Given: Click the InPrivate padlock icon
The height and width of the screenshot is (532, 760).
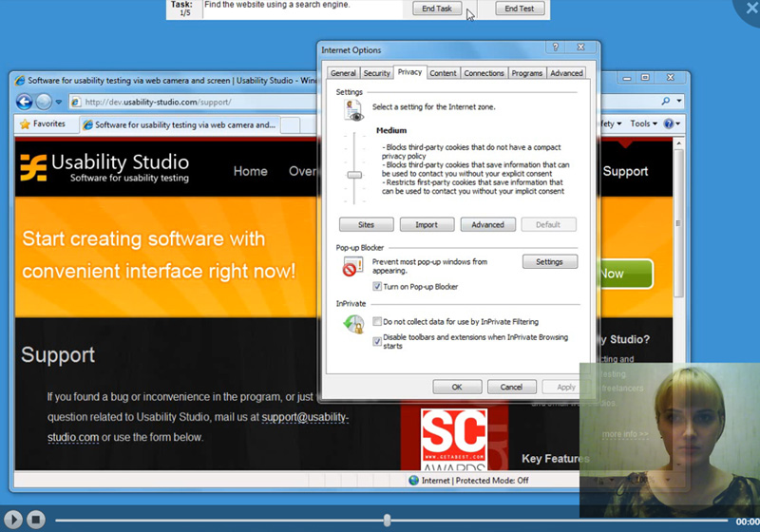Looking at the screenshot, I should [353, 324].
